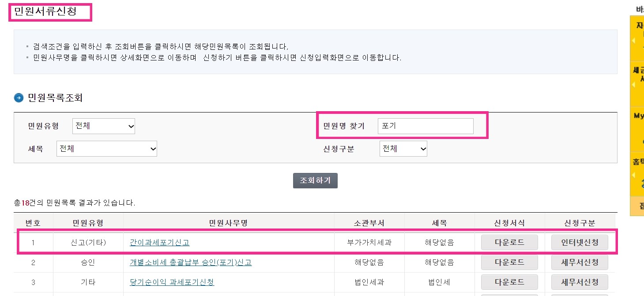644x296 pixels.
Task: Open the 세목 dropdown
Action: point(106,149)
